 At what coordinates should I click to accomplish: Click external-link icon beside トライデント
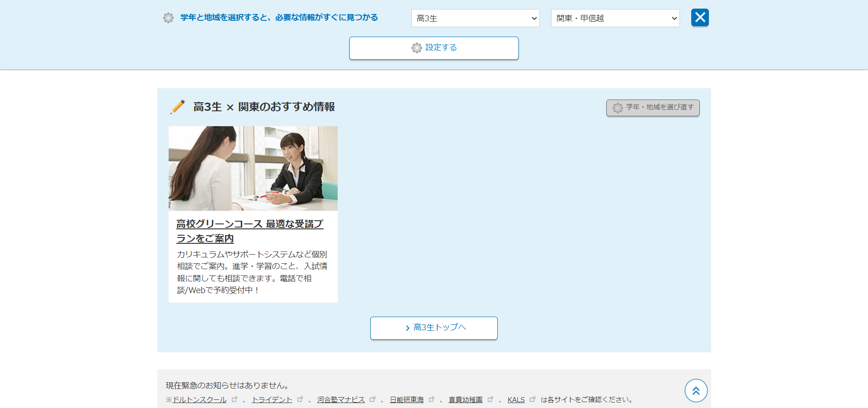pos(300,399)
